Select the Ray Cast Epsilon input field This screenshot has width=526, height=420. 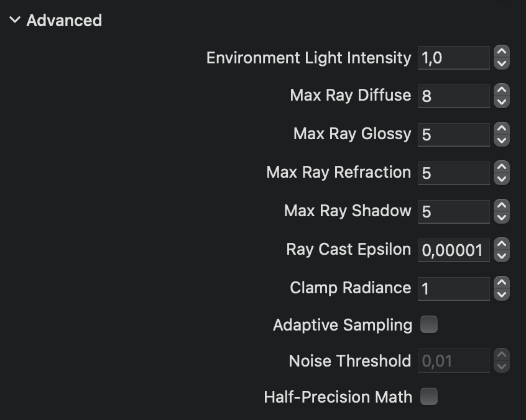454,249
